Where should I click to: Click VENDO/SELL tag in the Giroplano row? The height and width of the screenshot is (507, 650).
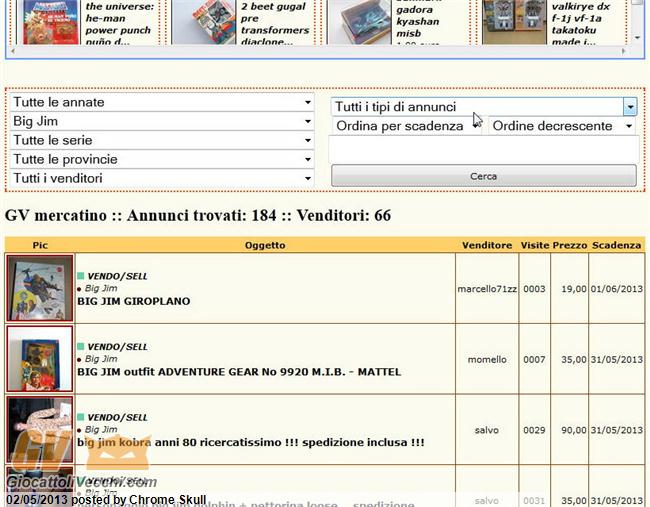tap(117, 277)
